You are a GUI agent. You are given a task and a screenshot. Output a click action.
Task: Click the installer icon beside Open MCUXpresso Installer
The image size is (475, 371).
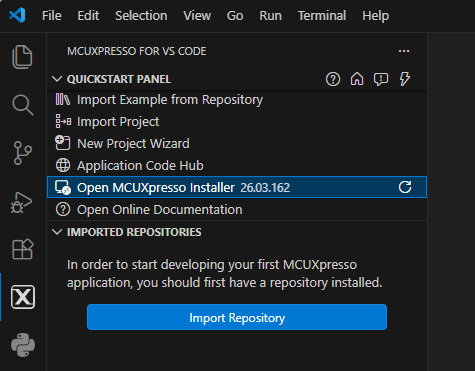click(x=63, y=187)
